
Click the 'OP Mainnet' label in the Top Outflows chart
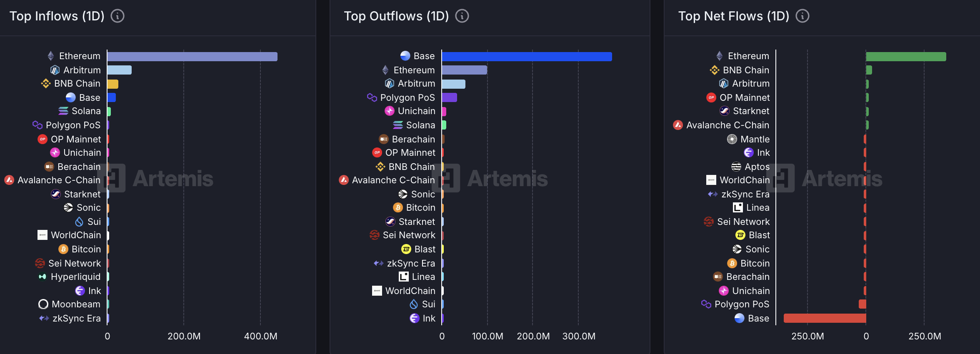pyautogui.click(x=410, y=152)
